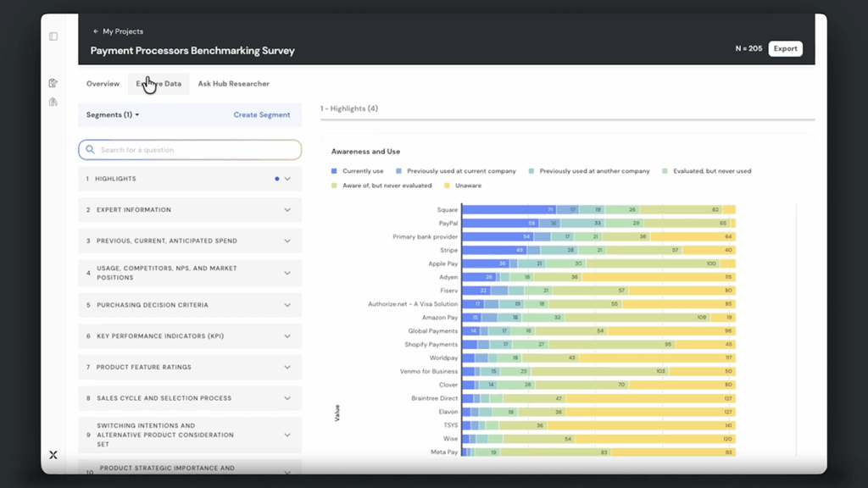
Task: Toggle the Unaware legend series
Action: pos(467,186)
